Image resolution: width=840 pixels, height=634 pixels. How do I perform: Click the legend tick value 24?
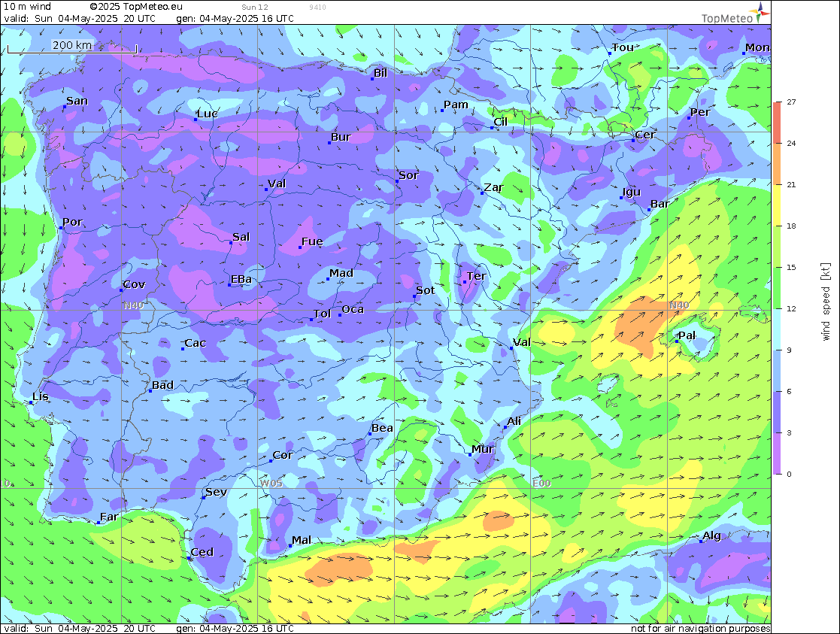791,143
